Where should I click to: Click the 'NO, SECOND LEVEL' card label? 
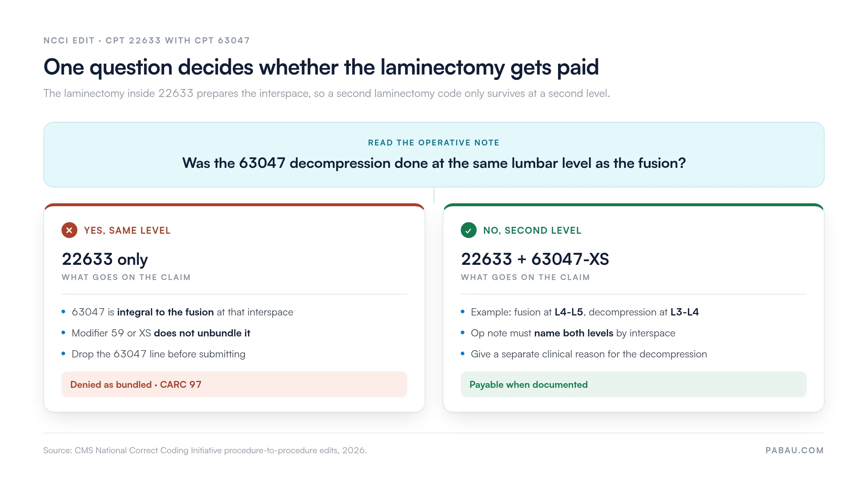(532, 230)
